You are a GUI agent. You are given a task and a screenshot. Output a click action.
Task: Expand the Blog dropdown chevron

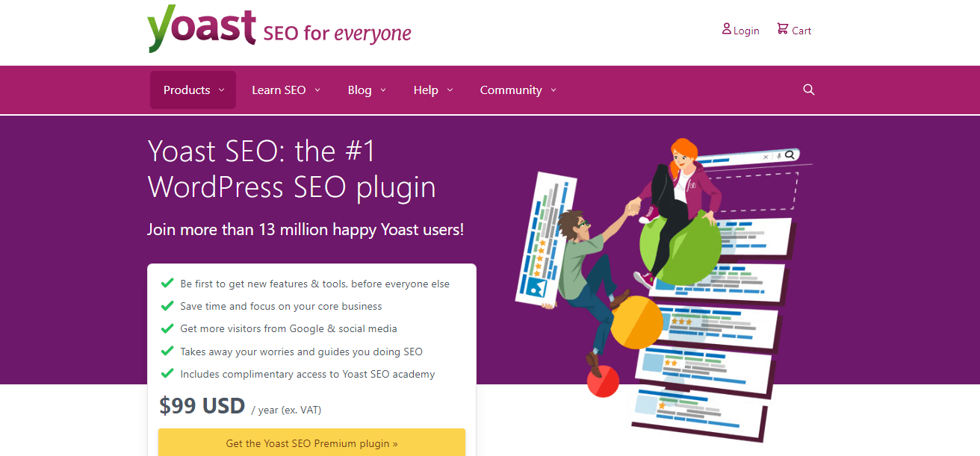pyautogui.click(x=383, y=90)
